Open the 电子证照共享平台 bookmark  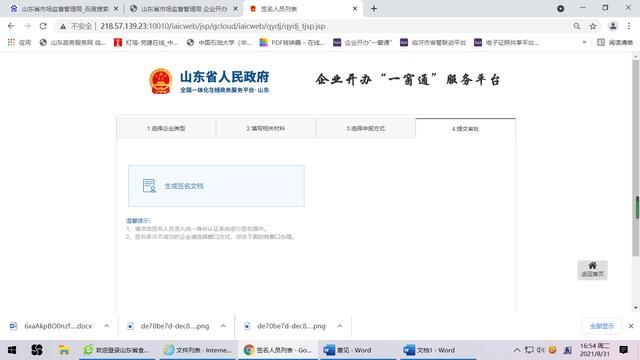[x=507, y=42]
